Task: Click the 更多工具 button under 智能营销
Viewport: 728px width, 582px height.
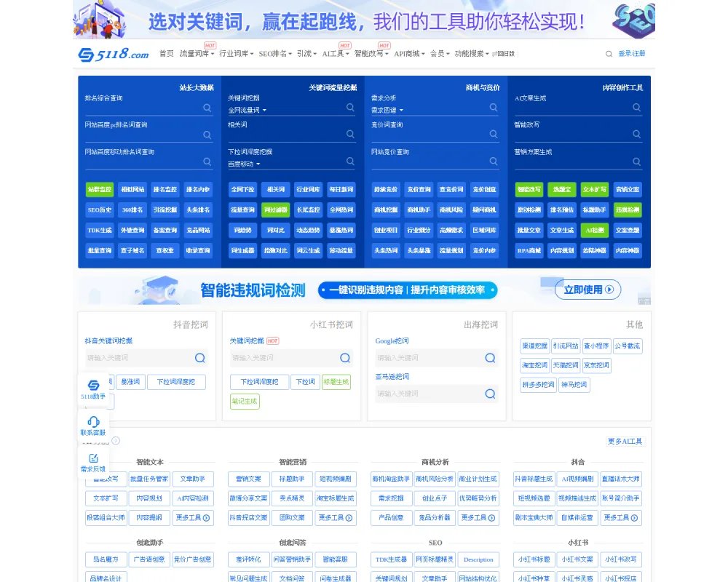Action: [x=336, y=517]
